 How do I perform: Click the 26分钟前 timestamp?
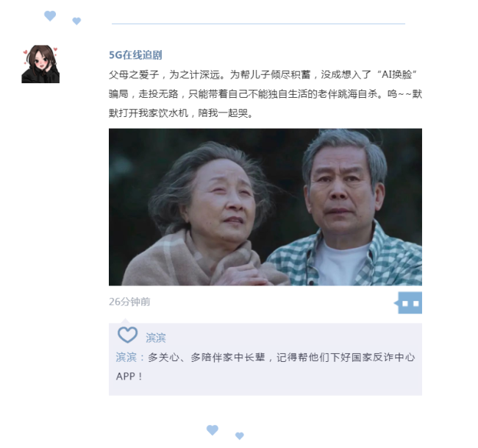[129, 302]
